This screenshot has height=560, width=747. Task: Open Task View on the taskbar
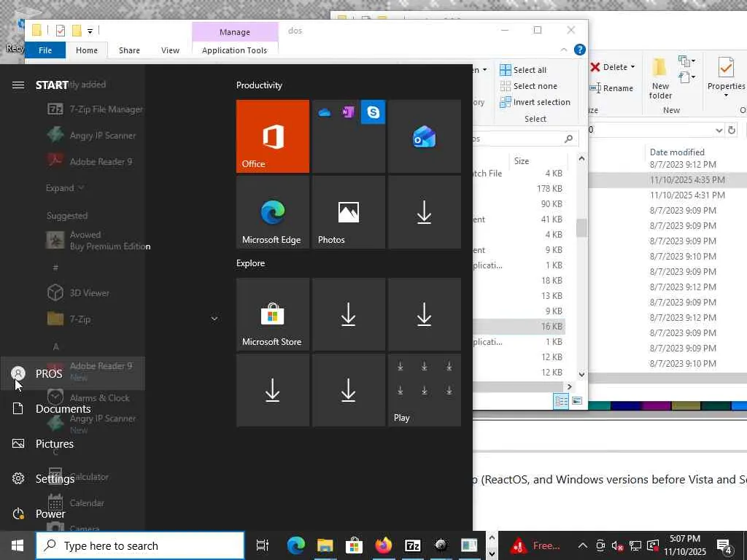(x=263, y=545)
